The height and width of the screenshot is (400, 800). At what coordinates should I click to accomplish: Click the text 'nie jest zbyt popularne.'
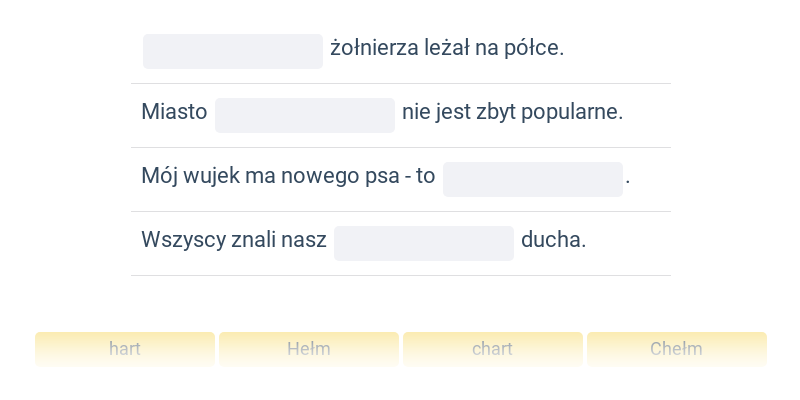pos(513,113)
